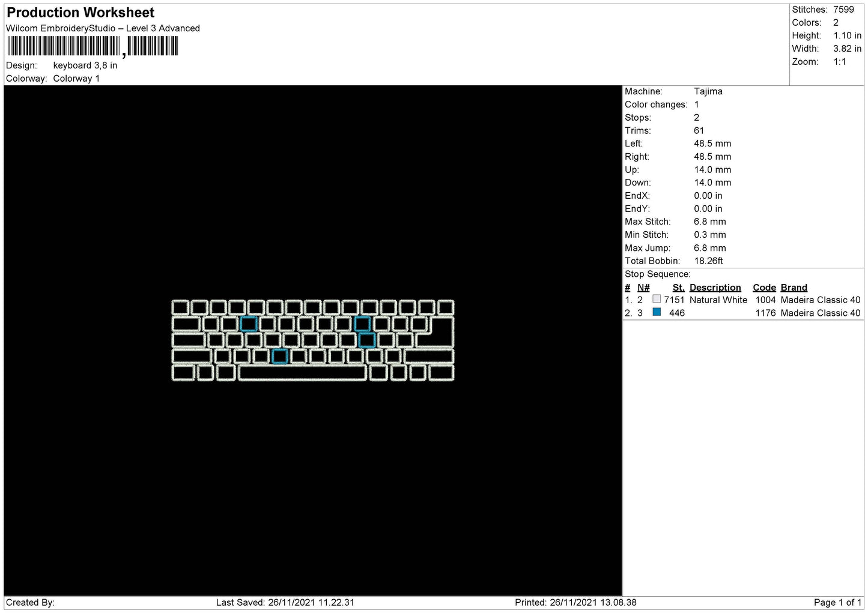Click code 1004 in row 1
Viewport: 868px width, 613px height.
[x=765, y=300]
